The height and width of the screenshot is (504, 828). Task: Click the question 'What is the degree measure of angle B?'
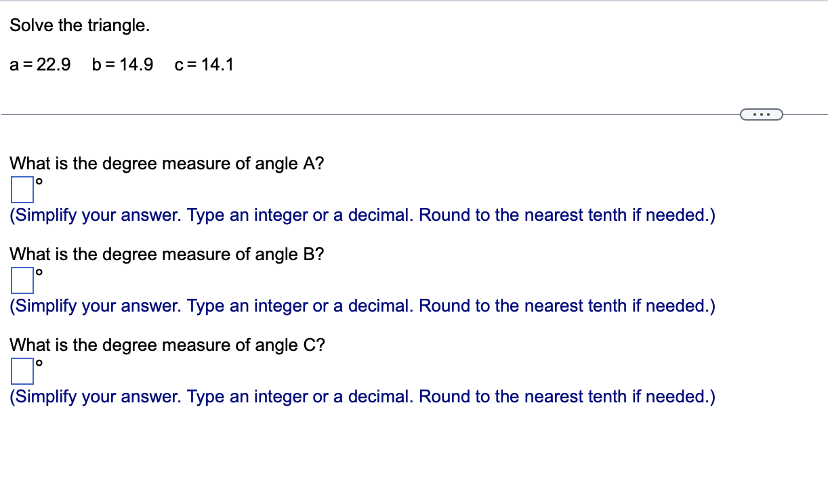click(x=167, y=254)
